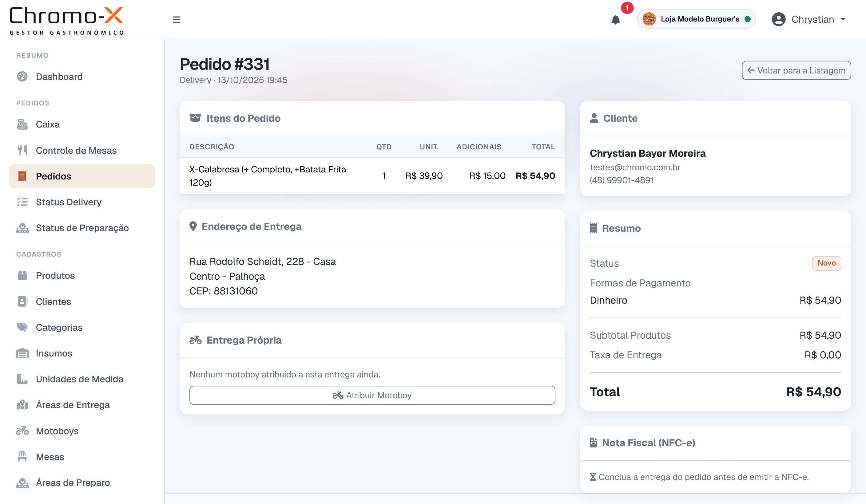Open the Clientes page
Screen dimensions: 866x504
click(x=82, y=301)
